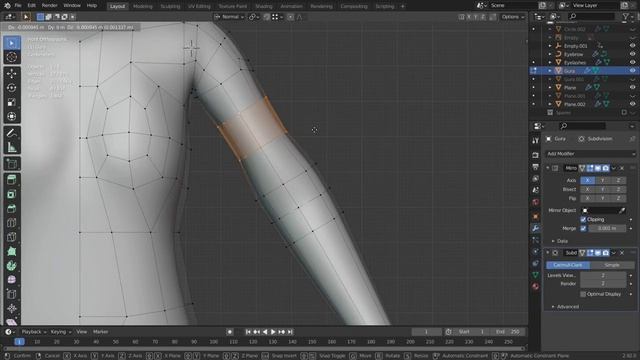Open the Edit menu
Screen dimensions: 640x360
click(32, 6)
